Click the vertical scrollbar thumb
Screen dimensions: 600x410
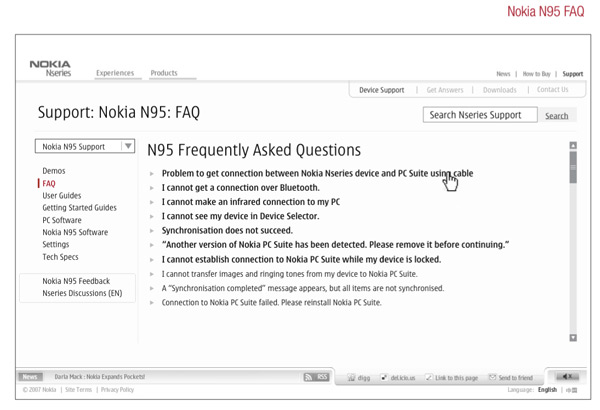pyautogui.click(x=573, y=167)
